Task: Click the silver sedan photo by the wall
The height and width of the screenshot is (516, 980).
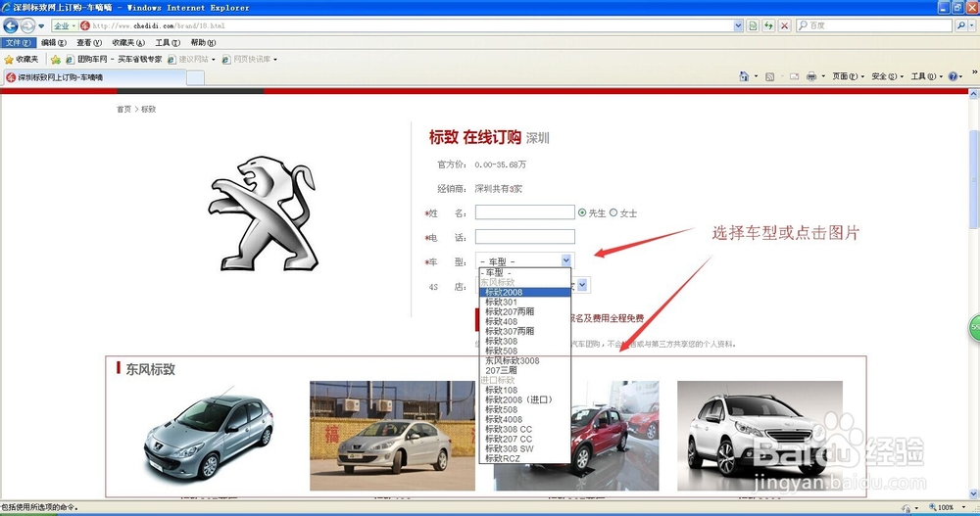Action: (x=393, y=436)
